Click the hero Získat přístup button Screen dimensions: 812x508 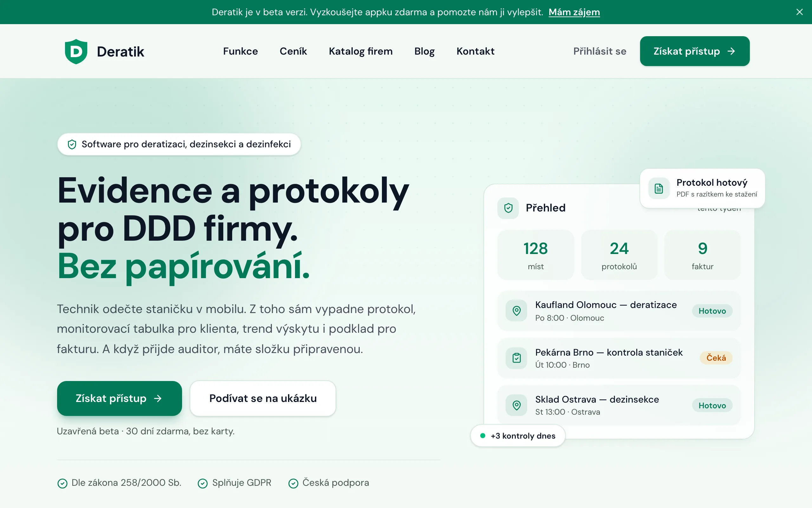click(x=120, y=398)
